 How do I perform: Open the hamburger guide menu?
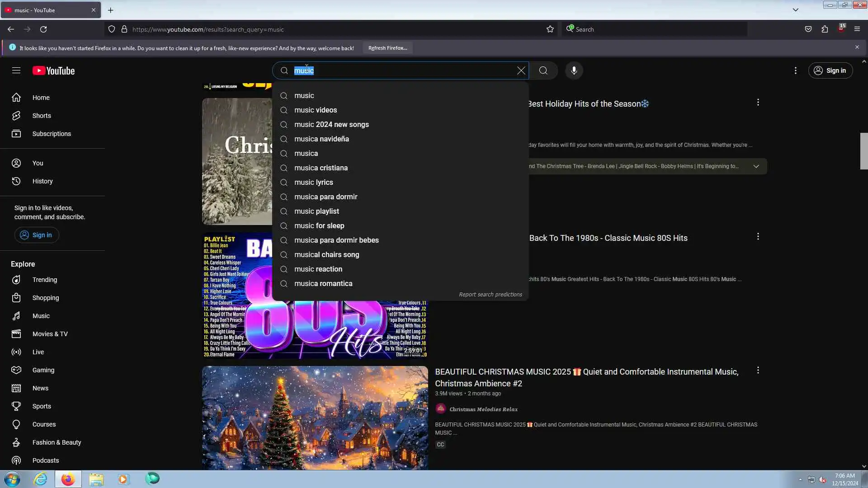coord(16,70)
